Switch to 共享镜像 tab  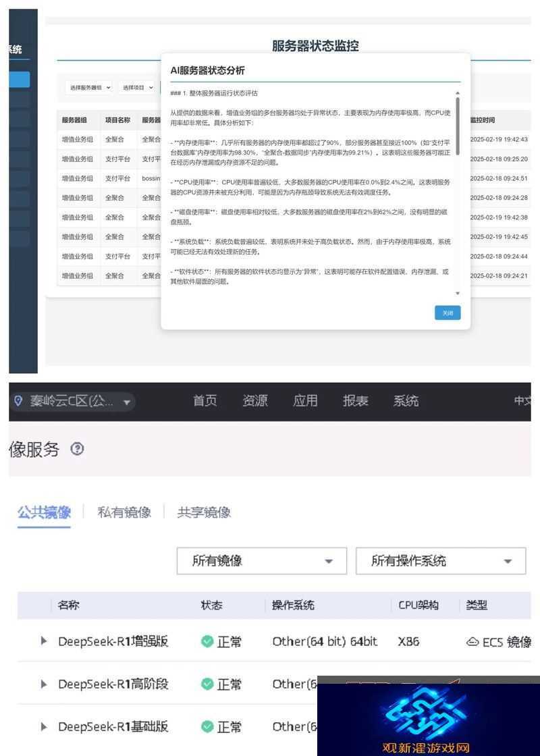204,512
